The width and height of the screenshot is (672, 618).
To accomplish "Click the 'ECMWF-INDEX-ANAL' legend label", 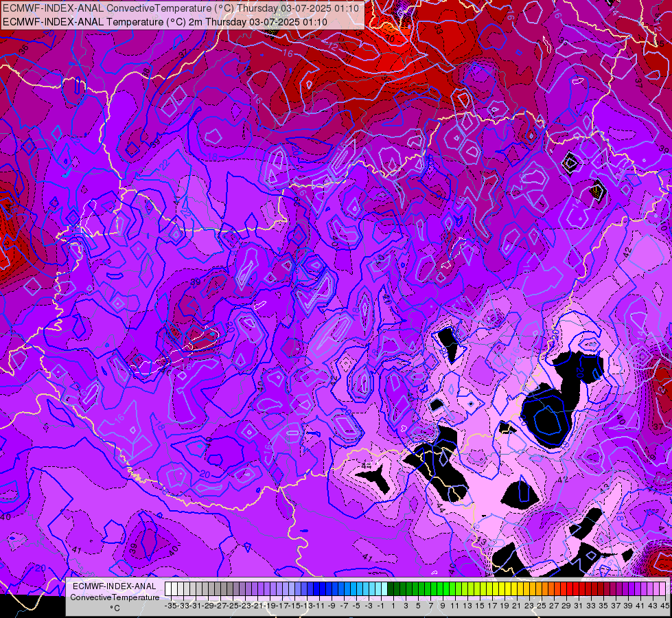I will [x=115, y=586].
